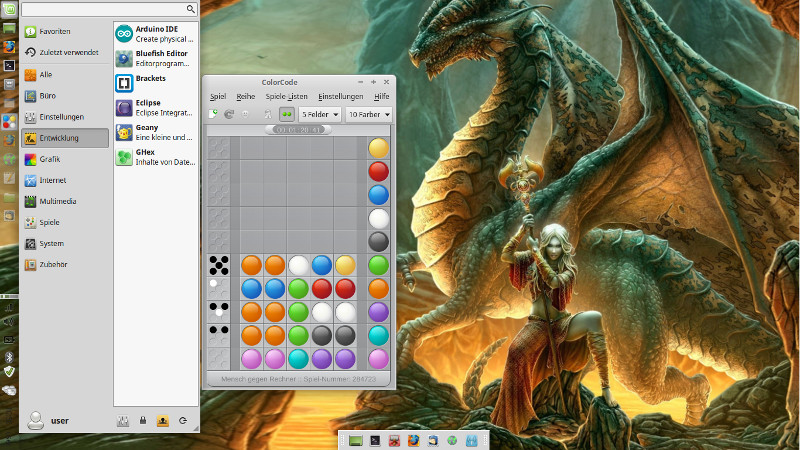Launch Geany
This screenshot has width=800, height=450.
pyautogui.click(x=156, y=132)
